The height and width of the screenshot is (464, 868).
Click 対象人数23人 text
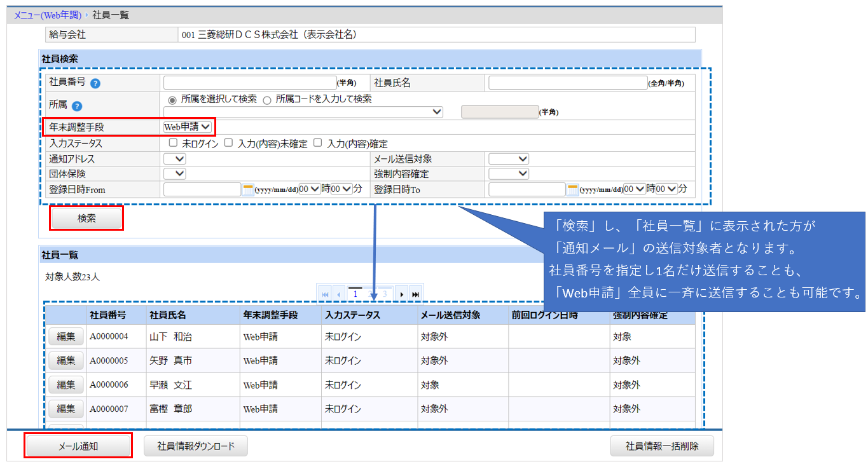pos(72,276)
